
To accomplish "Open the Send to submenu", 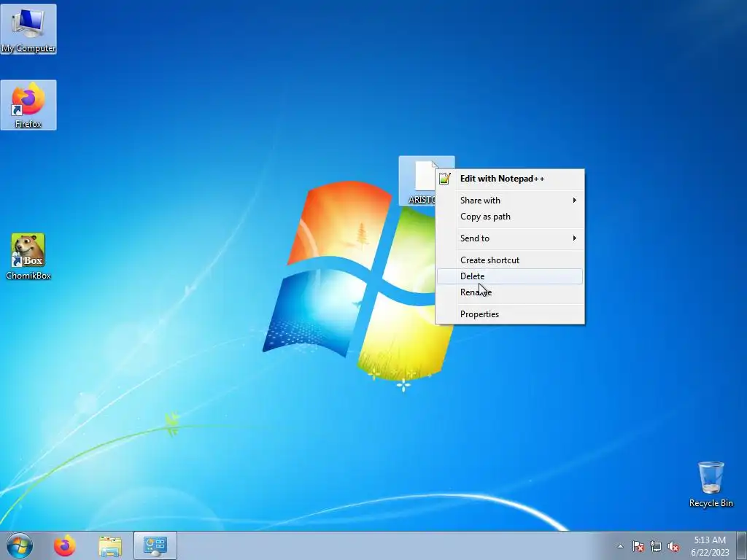I will tap(510, 238).
